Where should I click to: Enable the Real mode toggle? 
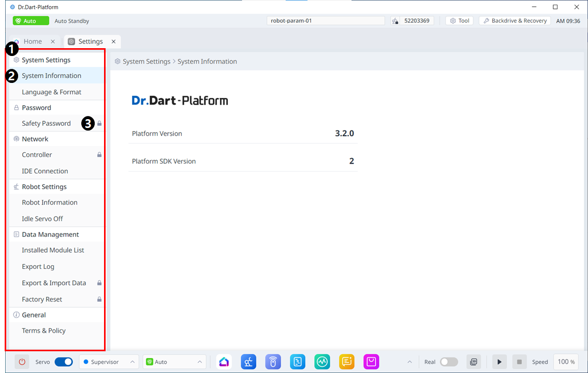click(449, 362)
